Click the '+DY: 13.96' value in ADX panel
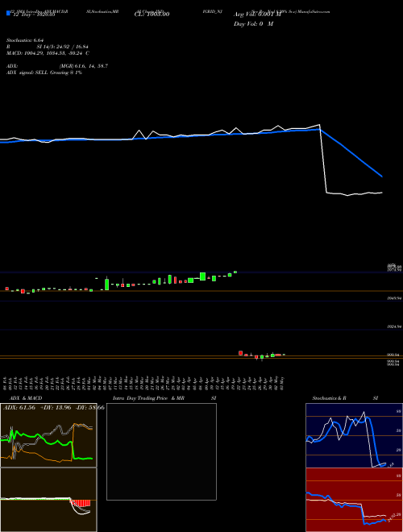 (x=56, y=408)
